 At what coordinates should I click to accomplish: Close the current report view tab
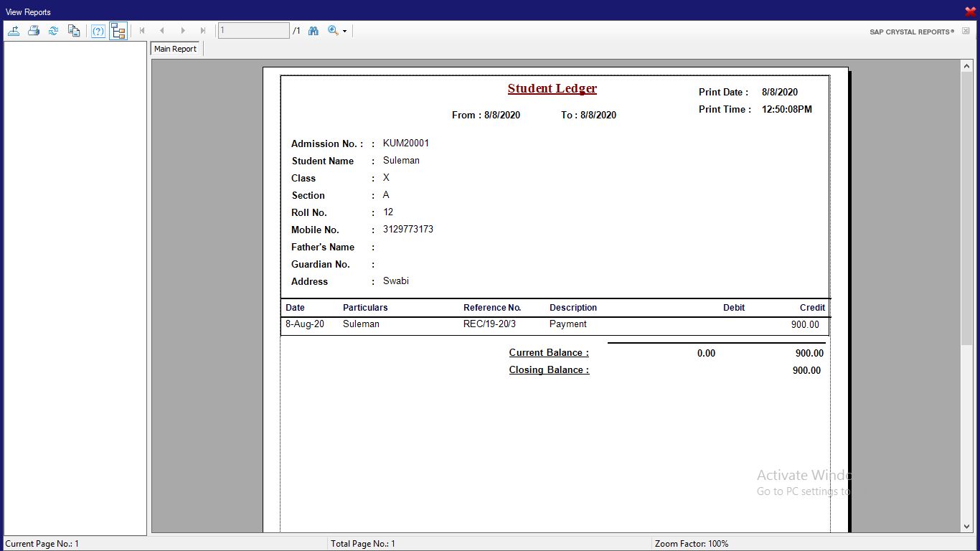coord(966,31)
